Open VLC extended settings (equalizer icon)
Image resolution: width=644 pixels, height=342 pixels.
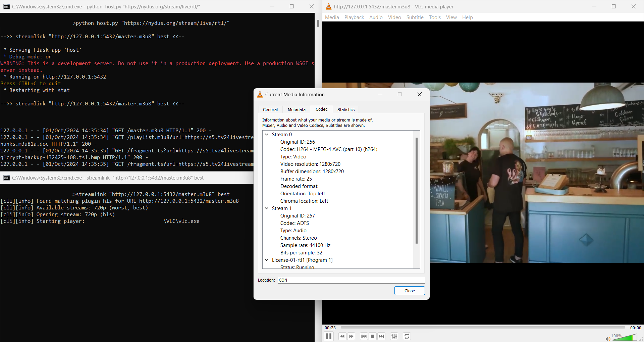pyautogui.click(x=394, y=336)
